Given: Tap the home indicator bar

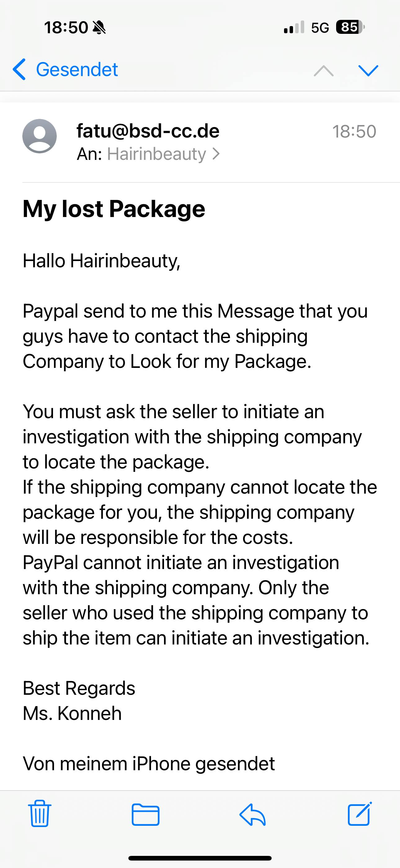Looking at the screenshot, I should (200, 858).
